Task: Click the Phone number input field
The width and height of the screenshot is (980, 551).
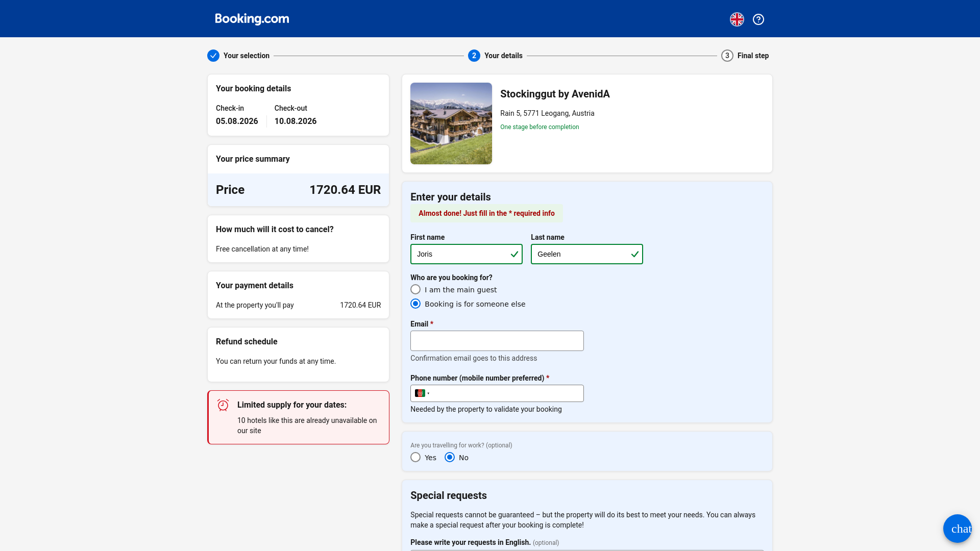Action: click(497, 393)
